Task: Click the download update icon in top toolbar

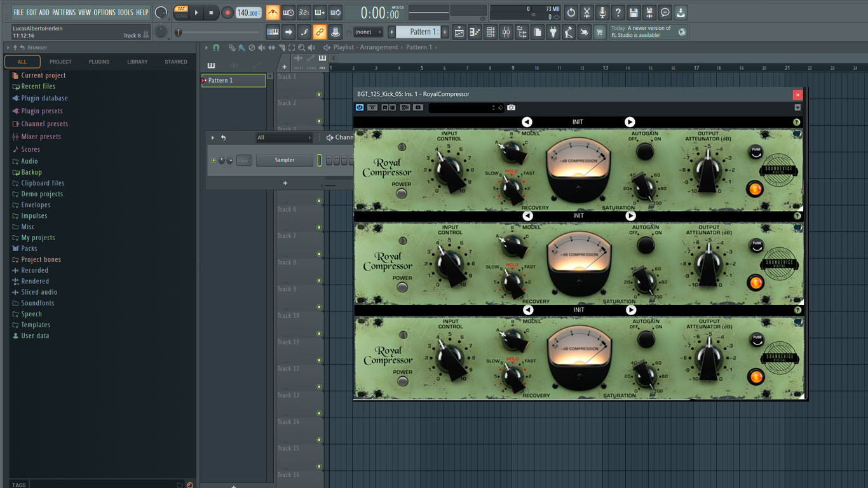Action: 681,12
